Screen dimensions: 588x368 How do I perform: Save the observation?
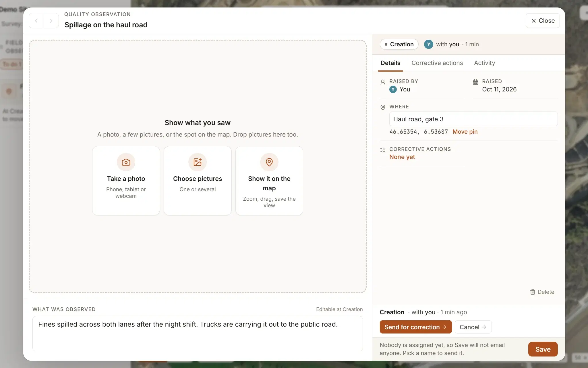(x=543, y=349)
